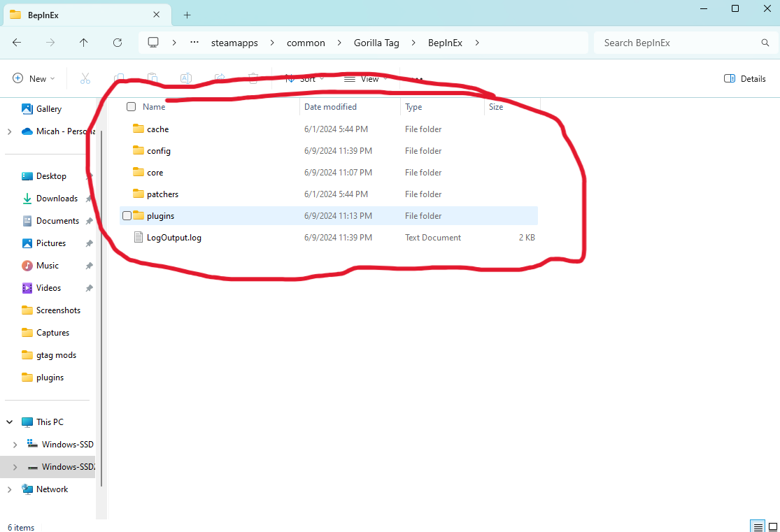
Task: Select the LogOutput.log file icon
Action: pyautogui.click(x=139, y=237)
